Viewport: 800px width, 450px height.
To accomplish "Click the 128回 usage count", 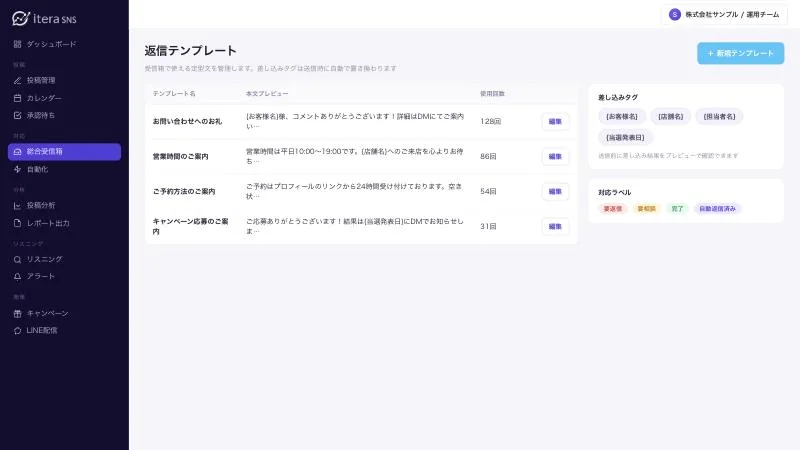I will tap(490, 121).
